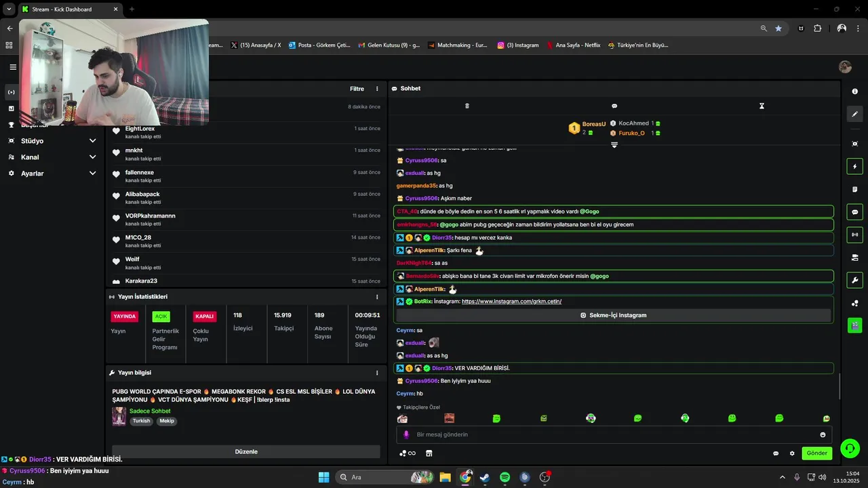Viewport: 868px width, 488px height.
Task: Expand the chat leaderboard with the down arrow
Action: 614,144
